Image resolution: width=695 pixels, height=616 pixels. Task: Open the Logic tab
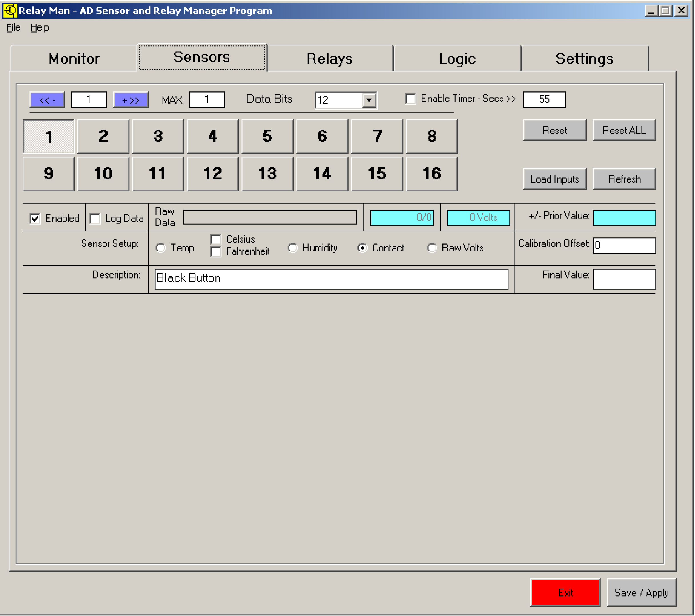point(457,59)
